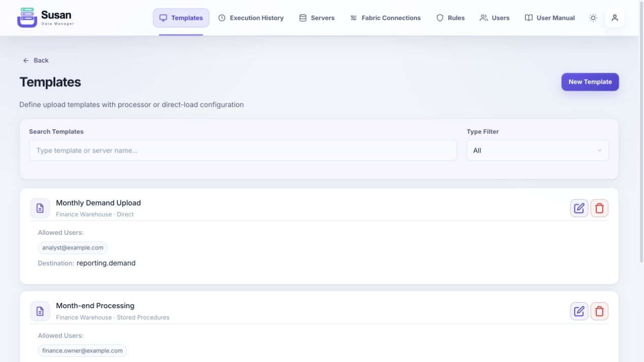This screenshot has width=644, height=362.
Task: Select the Monthly Demand Upload title
Action: (x=98, y=203)
